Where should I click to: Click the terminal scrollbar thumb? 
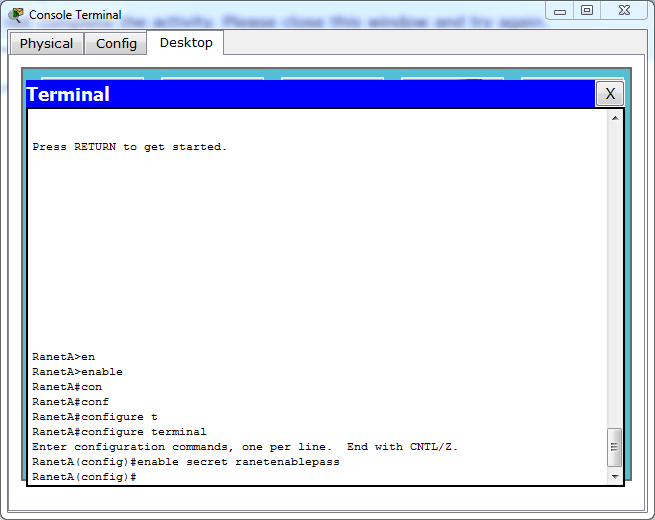tap(614, 447)
